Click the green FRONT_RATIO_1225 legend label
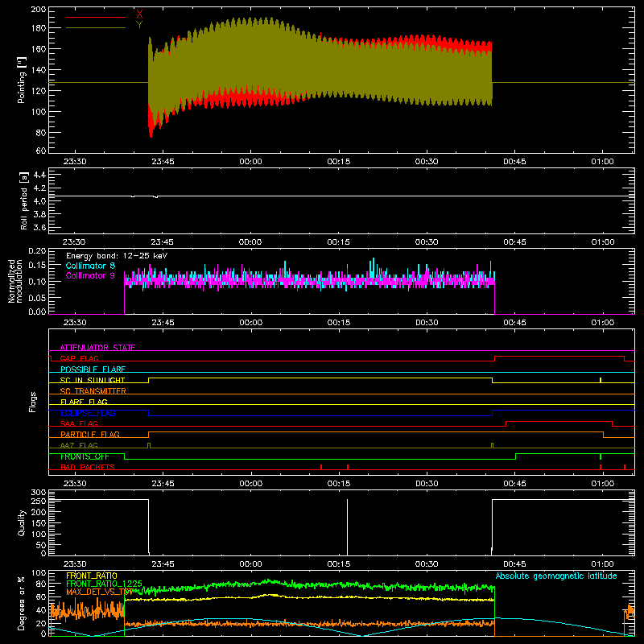The image size is (644, 644). [x=104, y=584]
